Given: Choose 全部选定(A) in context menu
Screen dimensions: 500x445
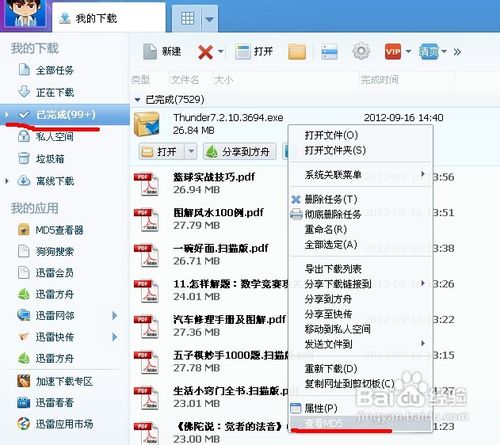Looking at the screenshot, I should [x=331, y=245].
